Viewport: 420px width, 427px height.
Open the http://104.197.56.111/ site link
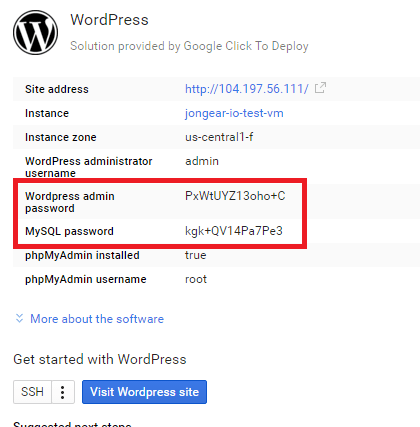click(x=247, y=89)
